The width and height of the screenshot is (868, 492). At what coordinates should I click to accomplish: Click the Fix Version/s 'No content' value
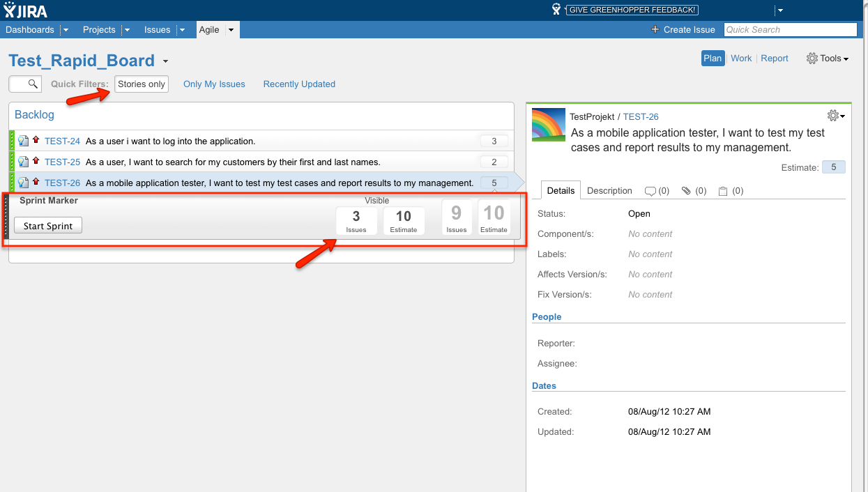(x=650, y=295)
